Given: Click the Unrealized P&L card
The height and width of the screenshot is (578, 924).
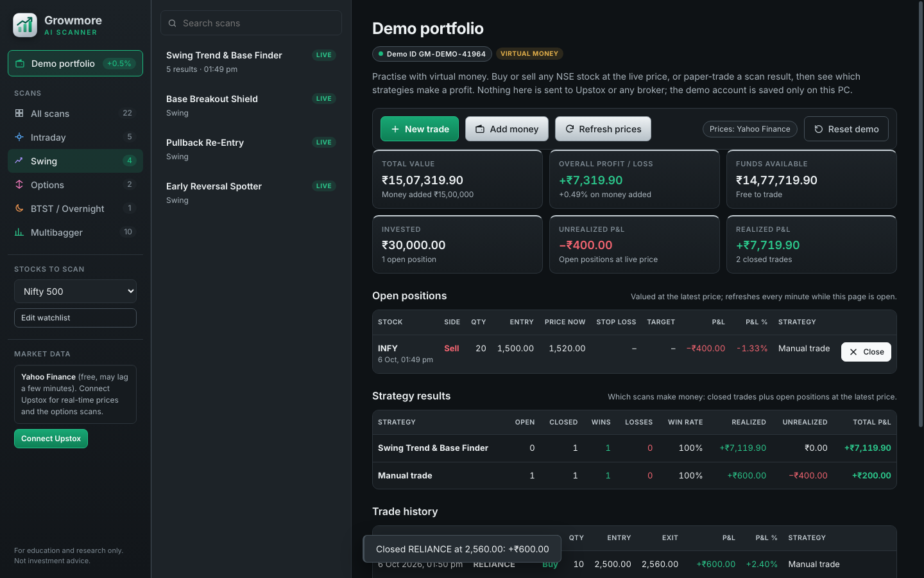Looking at the screenshot, I should click(x=635, y=244).
